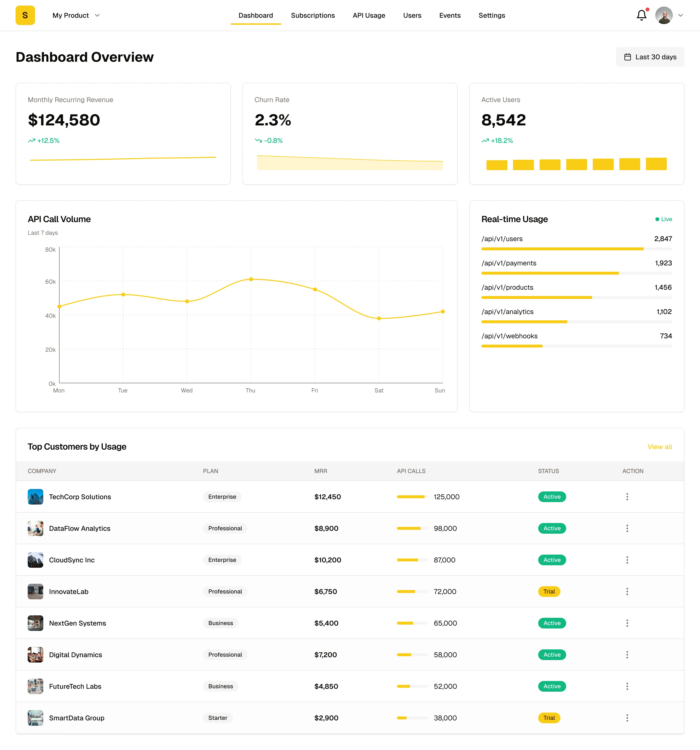700x750 pixels.
Task: Open the Last 30 days date selector
Action: (x=650, y=57)
